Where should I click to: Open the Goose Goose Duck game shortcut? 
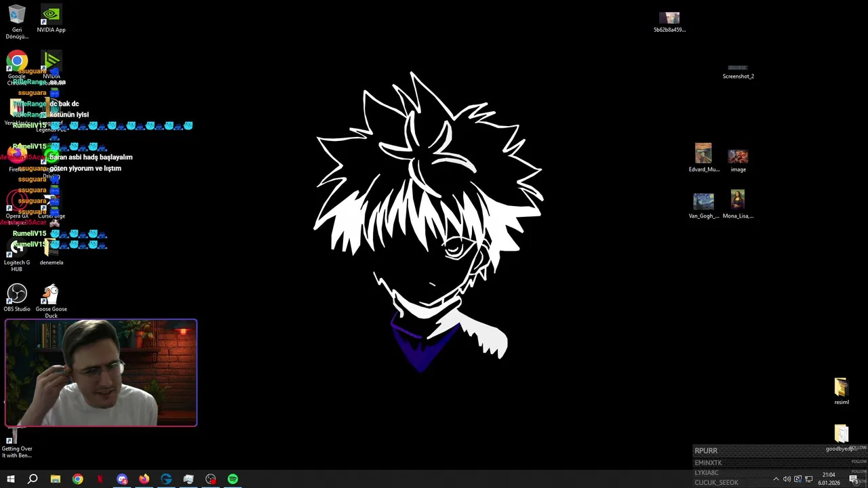51,301
